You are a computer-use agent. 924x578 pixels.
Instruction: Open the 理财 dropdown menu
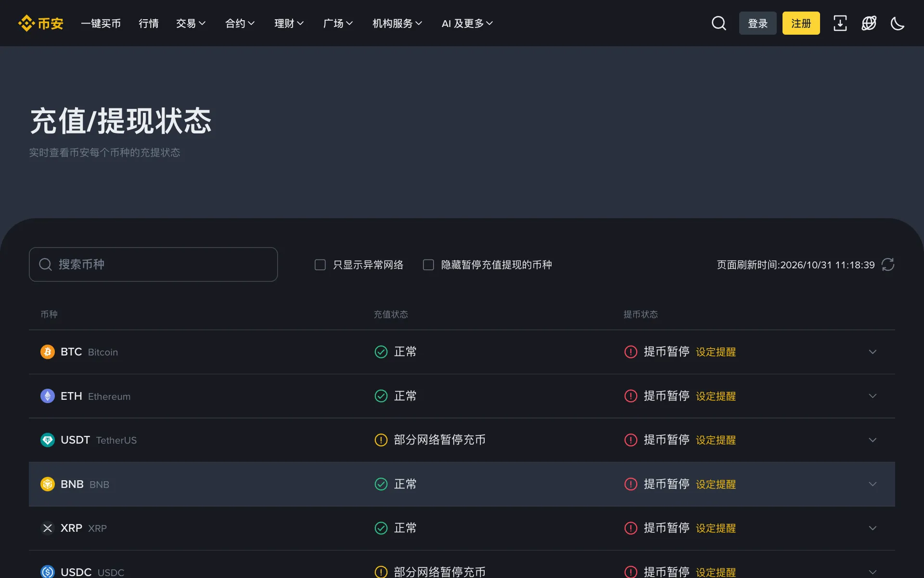[x=289, y=23]
